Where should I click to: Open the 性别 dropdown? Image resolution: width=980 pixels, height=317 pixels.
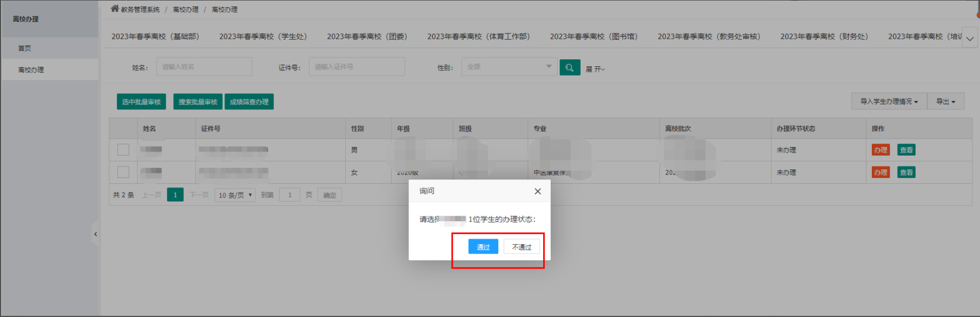509,67
